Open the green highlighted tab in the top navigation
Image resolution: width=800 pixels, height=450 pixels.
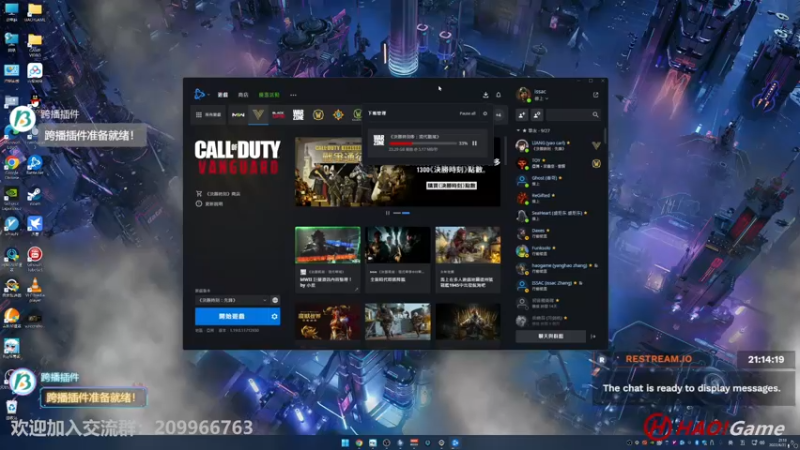click(x=269, y=95)
